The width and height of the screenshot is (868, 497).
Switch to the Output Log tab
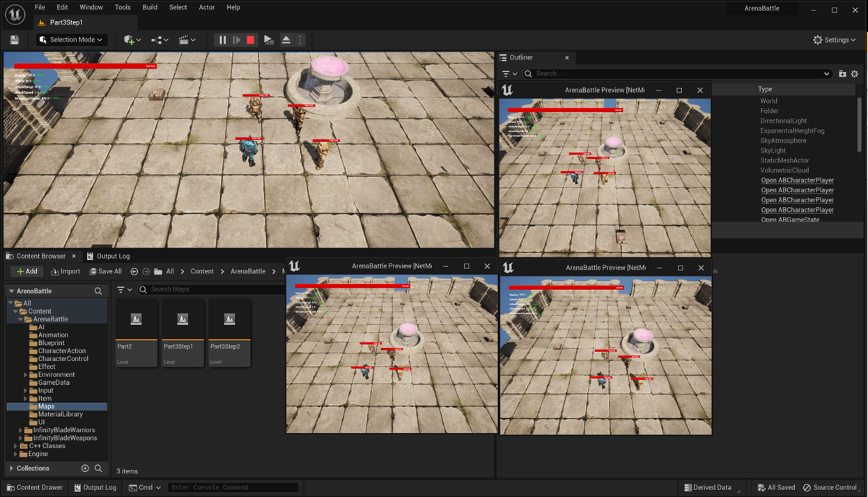click(108, 256)
